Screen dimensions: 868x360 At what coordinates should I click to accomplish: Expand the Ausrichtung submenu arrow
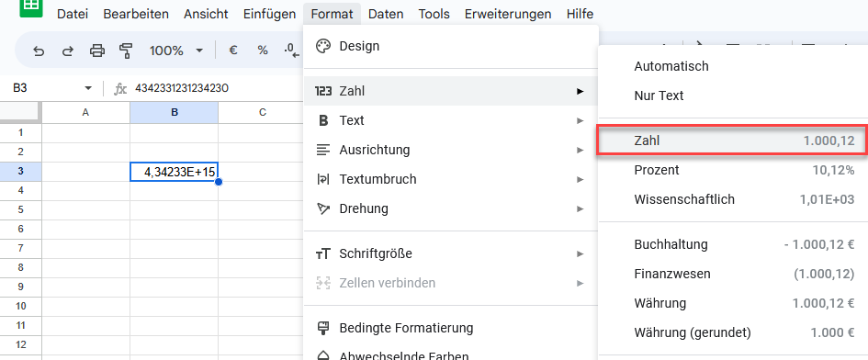(580, 150)
